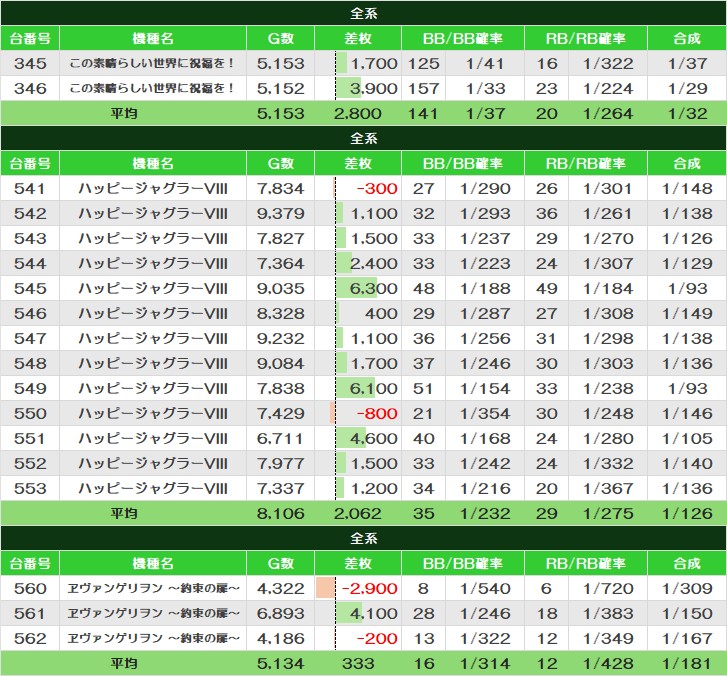Click the エヴァンゲリヲン machine name in row 561
The image size is (727, 676).
coord(153,613)
